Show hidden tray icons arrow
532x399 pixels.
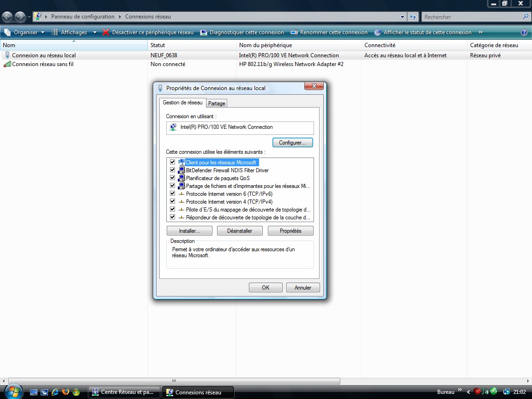tap(469, 392)
